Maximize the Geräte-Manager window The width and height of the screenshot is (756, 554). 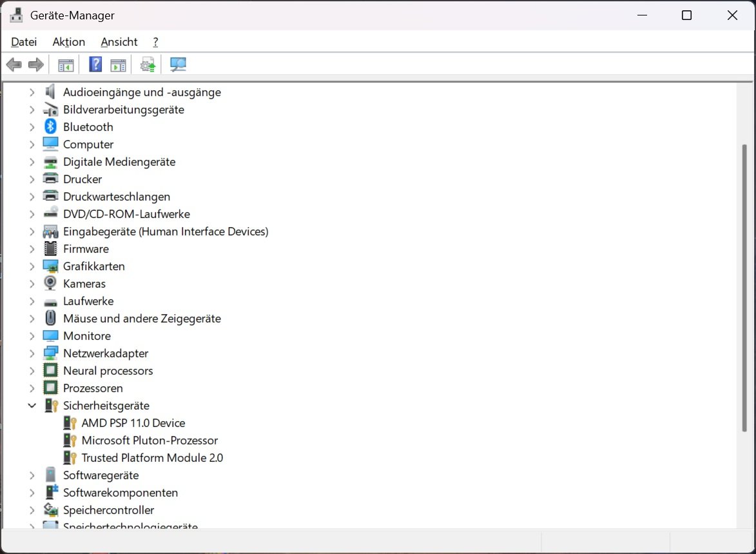pyautogui.click(x=686, y=15)
